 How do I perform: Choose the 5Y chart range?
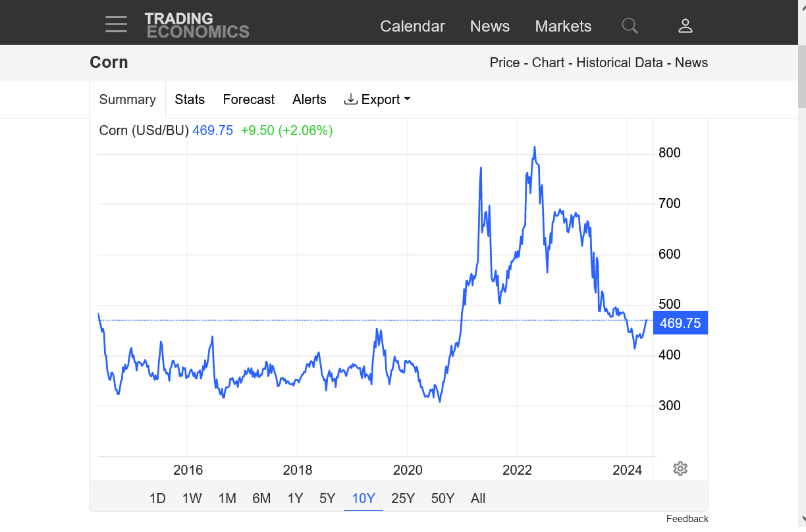coord(327,498)
